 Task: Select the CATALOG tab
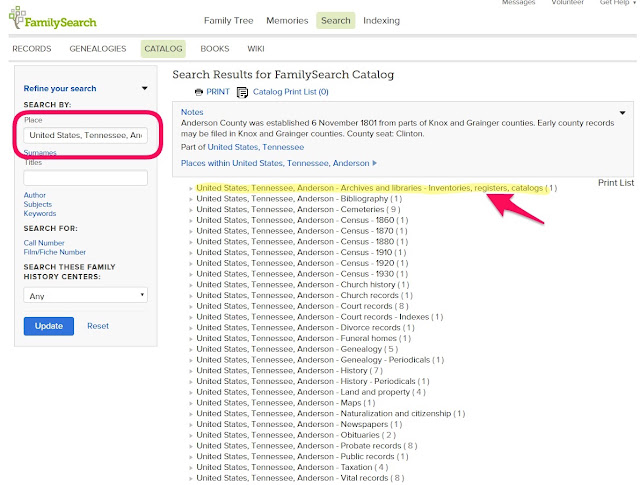pos(163,49)
